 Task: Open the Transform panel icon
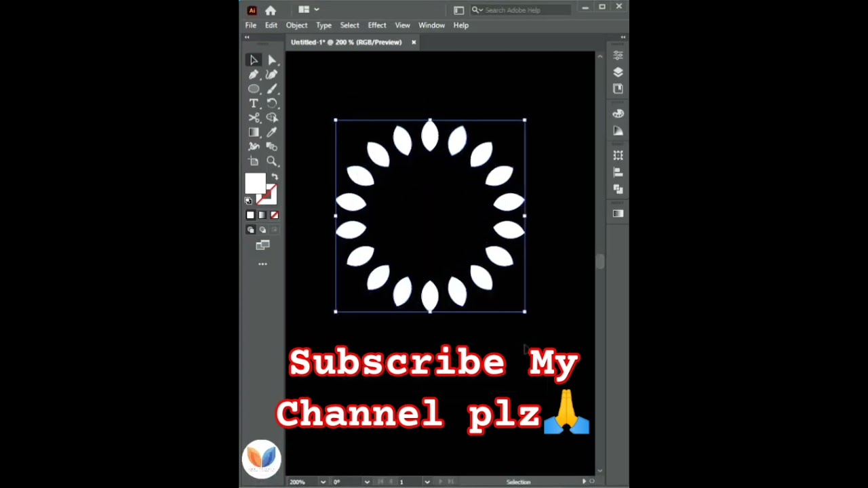click(x=618, y=156)
